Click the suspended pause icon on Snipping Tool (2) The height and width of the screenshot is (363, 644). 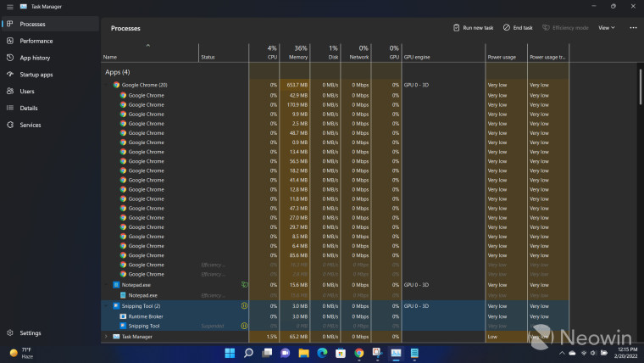click(x=244, y=306)
